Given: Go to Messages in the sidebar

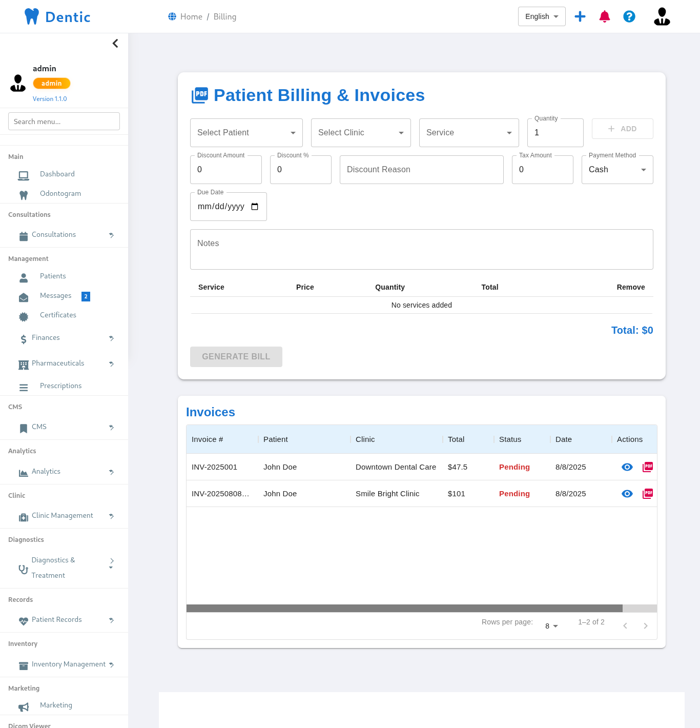Looking at the screenshot, I should pos(55,296).
